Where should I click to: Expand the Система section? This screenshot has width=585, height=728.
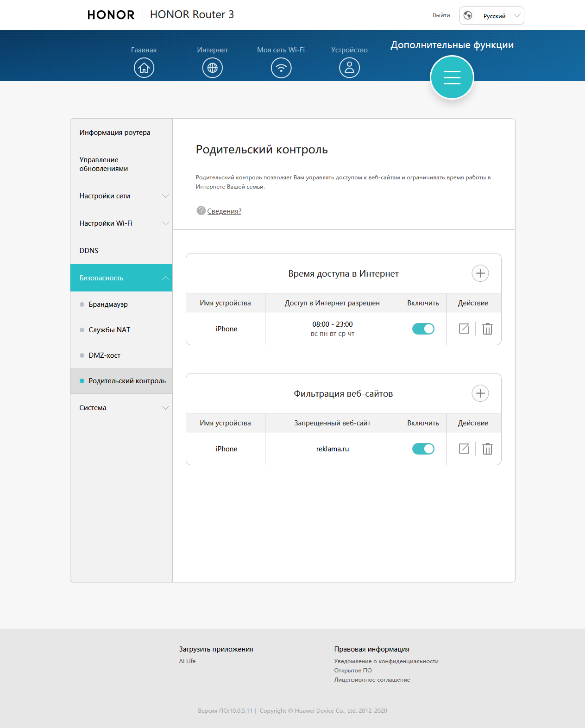click(121, 408)
